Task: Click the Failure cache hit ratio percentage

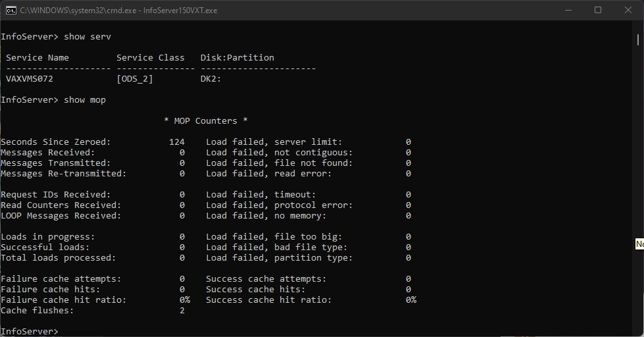Action: pos(184,299)
